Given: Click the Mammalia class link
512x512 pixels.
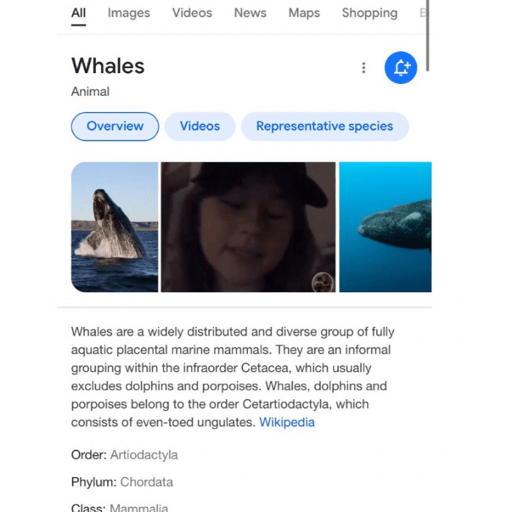Looking at the screenshot, I should 139,508.
